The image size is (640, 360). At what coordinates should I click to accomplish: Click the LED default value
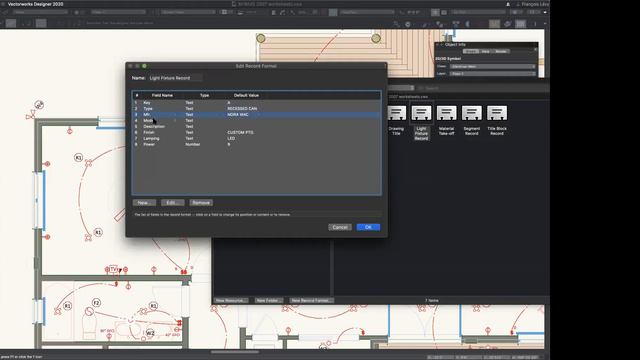tap(231, 138)
